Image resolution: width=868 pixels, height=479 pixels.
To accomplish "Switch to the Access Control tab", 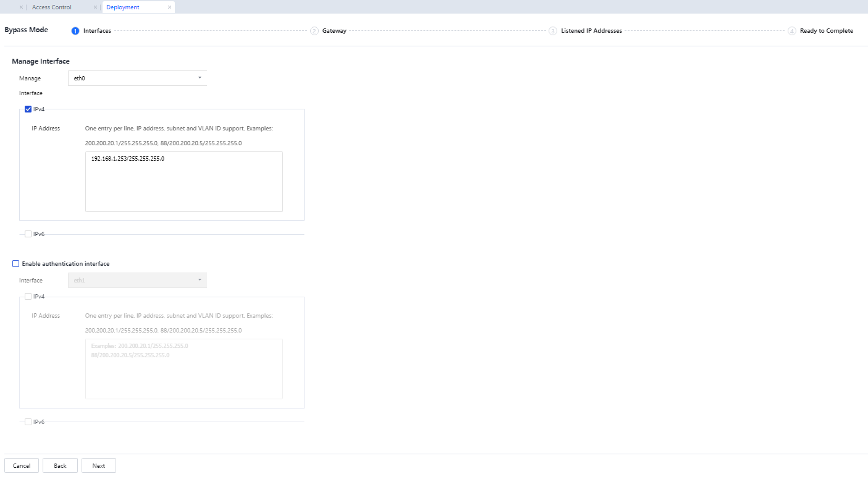I will (x=52, y=7).
